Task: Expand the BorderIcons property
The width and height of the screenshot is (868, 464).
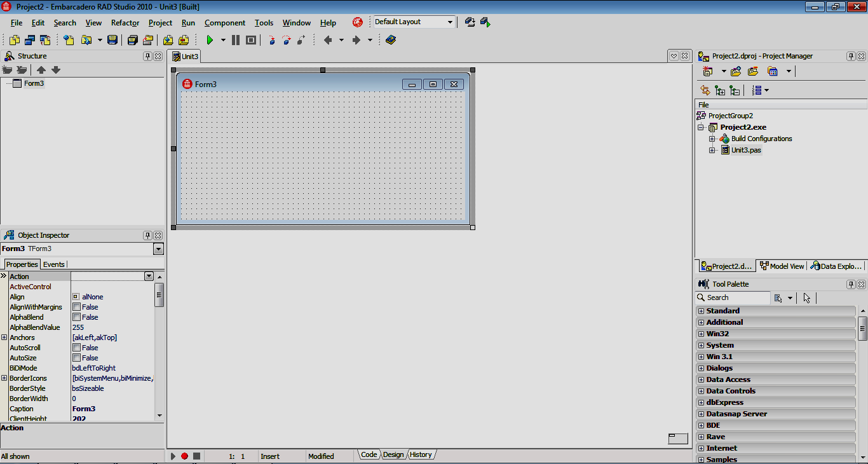Action: click(4, 378)
